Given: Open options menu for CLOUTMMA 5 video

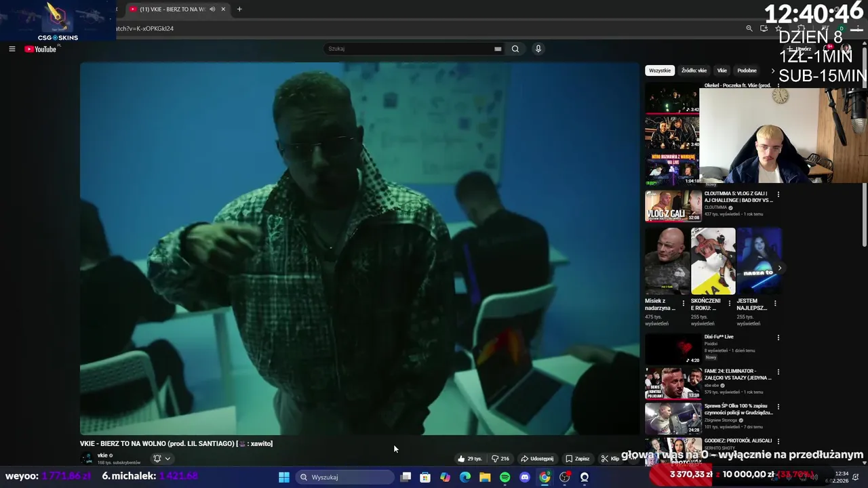Looking at the screenshot, I should pyautogui.click(x=778, y=195).
